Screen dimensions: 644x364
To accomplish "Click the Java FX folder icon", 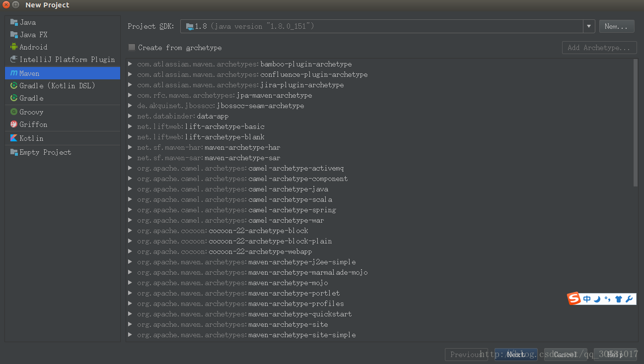I will pyautogui.click(x=14, y=35).
